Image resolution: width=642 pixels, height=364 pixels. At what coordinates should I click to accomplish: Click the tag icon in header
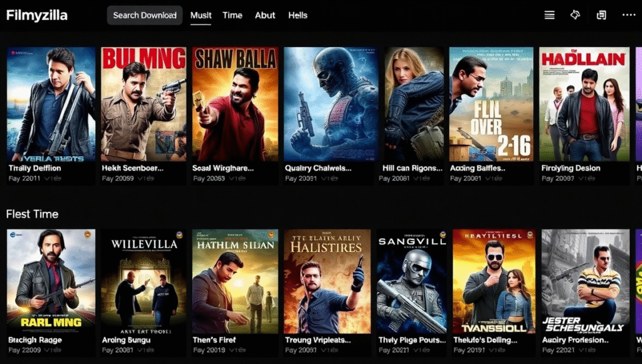(575, 15)
